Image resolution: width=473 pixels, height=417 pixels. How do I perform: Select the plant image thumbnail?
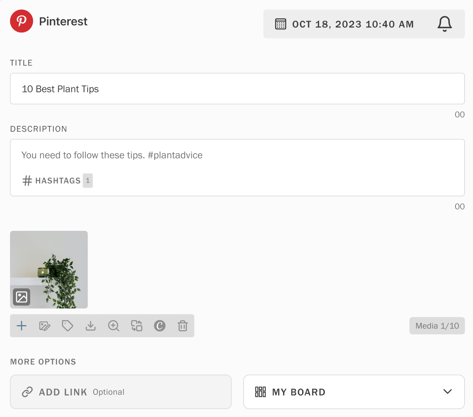(x=49, y=270)
